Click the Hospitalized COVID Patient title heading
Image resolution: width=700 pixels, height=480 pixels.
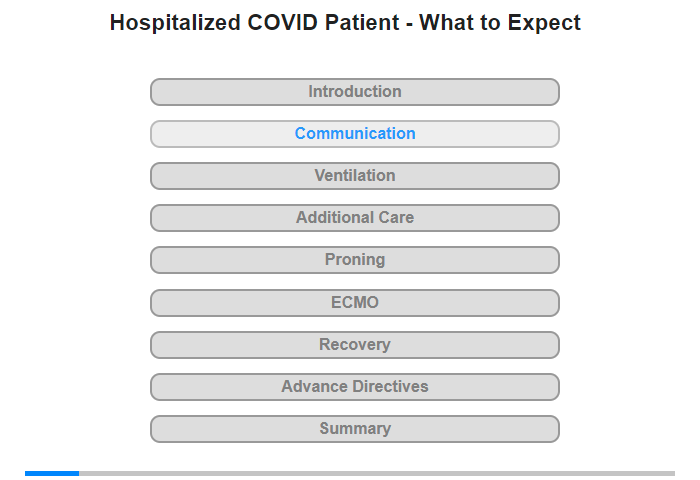point(345,23)
